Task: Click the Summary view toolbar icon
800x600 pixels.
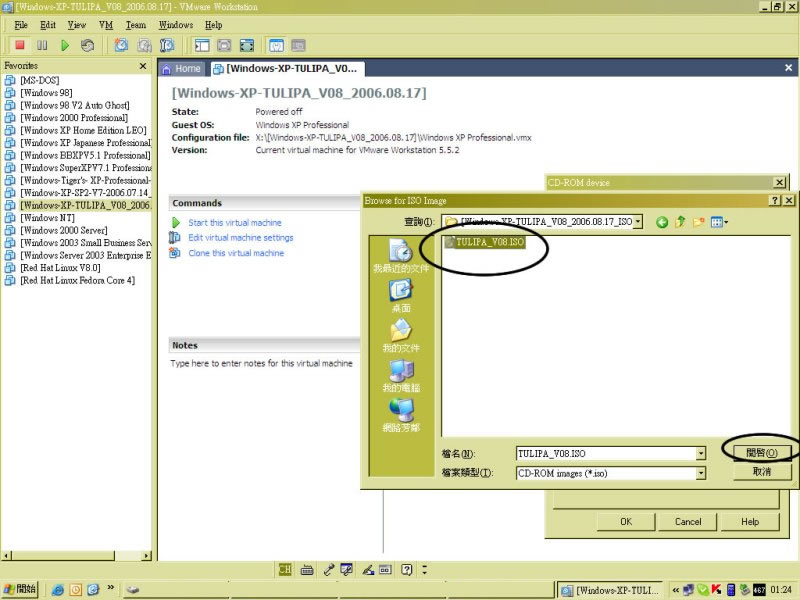Action: point(276,45)
